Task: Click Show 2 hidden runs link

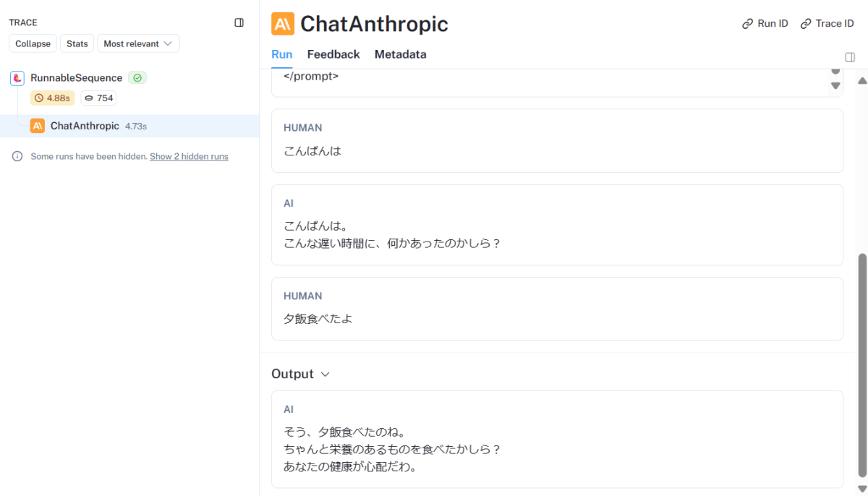Action: click(x=189, y=156)
